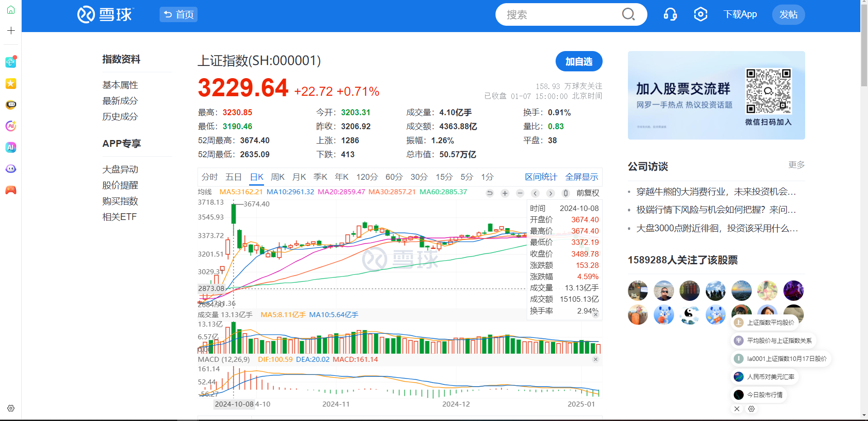
Task: Open article 极端行情下风险与机会如何把握
Action: point(716,210)
